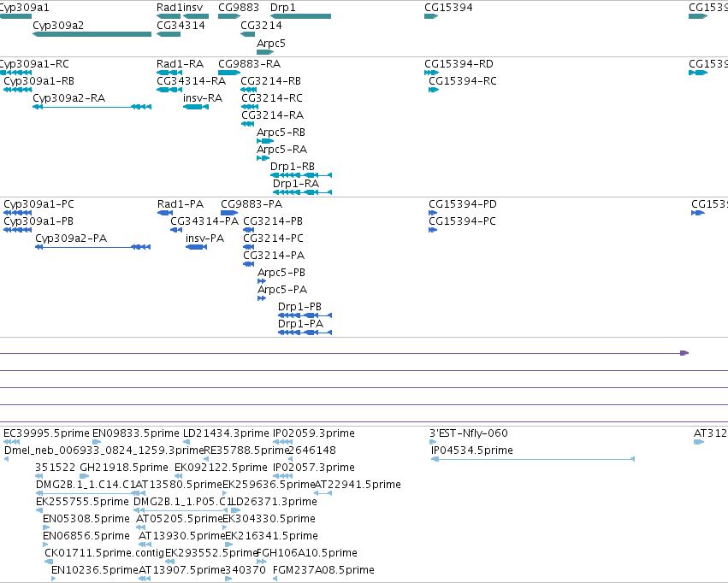Click the Drp1-PB protein label
728x583 pixels.
[299, 307]
